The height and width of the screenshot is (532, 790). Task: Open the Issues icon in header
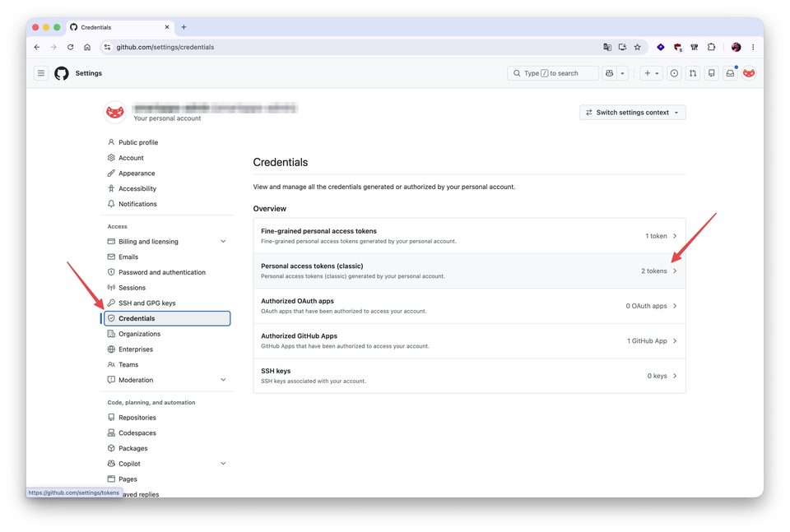tap(674, 73)
